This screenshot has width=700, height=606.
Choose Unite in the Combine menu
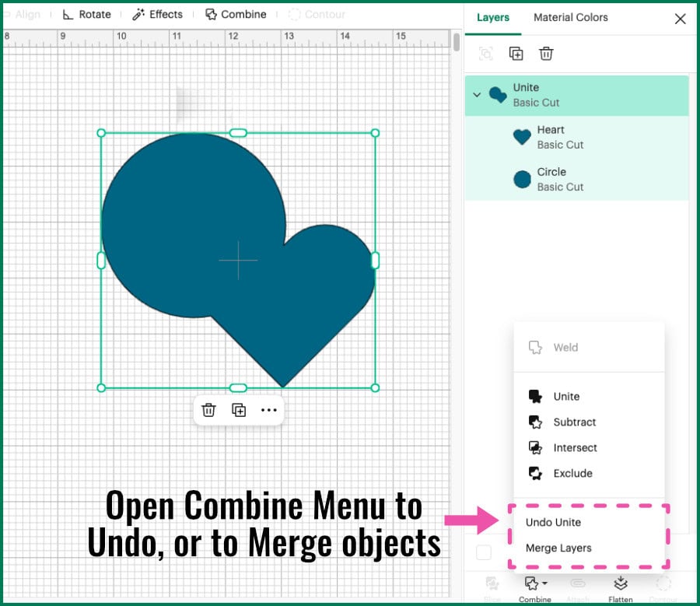coord(589,396)
